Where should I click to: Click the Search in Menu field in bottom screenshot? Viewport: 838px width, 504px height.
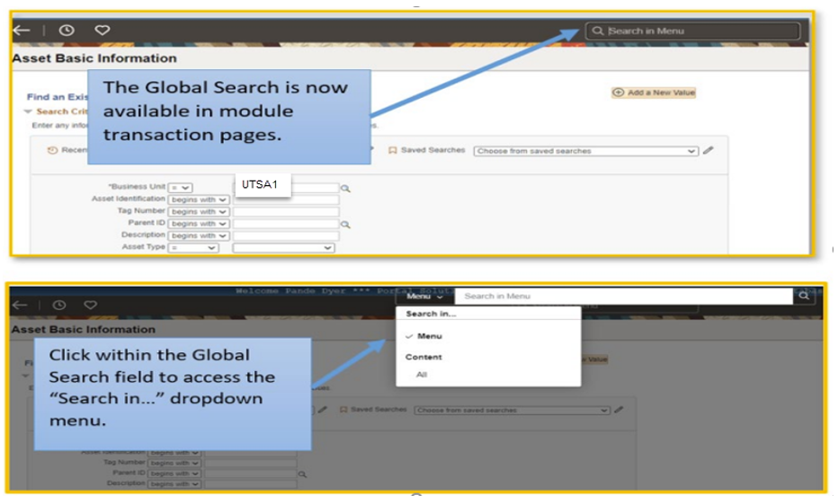click(x=624, y=296)
